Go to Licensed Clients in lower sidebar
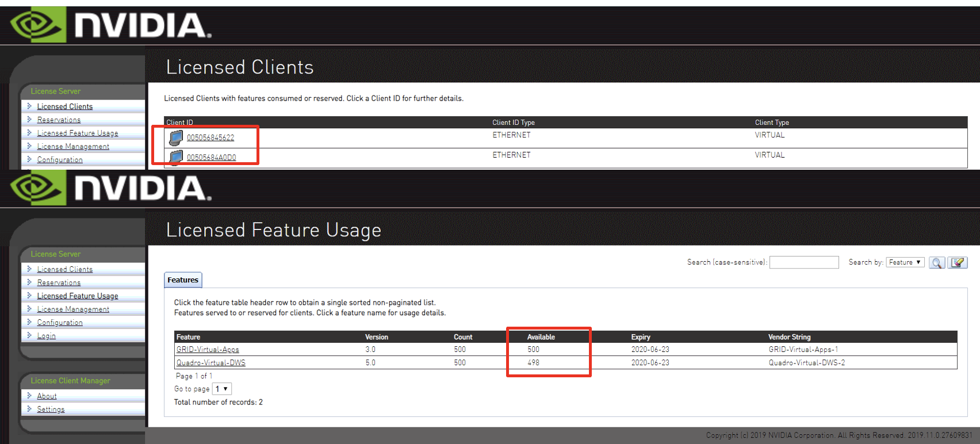This screenshot has height=444, width=980. [65, 269]
